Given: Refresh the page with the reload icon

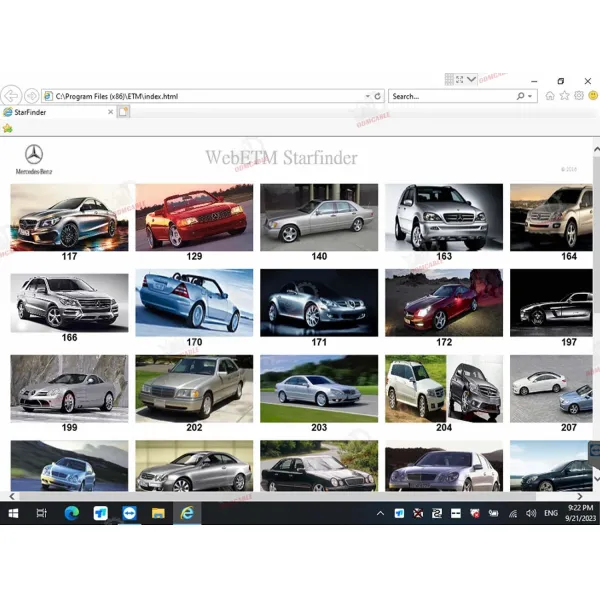Looking at the screenshot, I should (x=378, y=96).
